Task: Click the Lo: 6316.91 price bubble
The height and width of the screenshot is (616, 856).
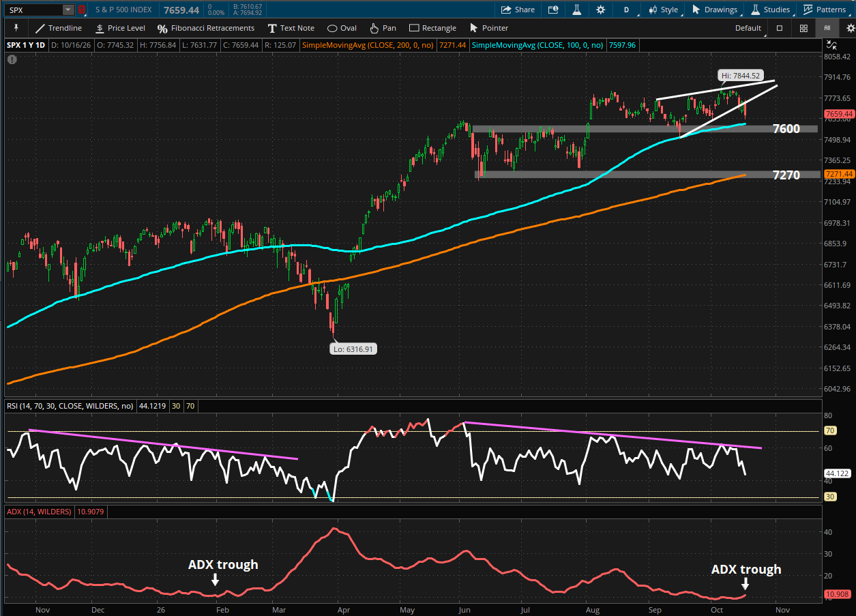Action: click(x=354, y=349)
